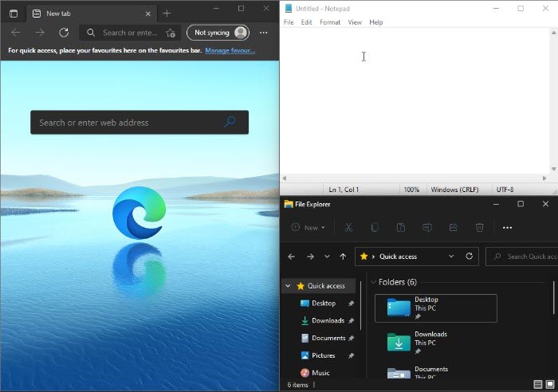Click the magnifier icon in page search box

click(x=230, y=122)
